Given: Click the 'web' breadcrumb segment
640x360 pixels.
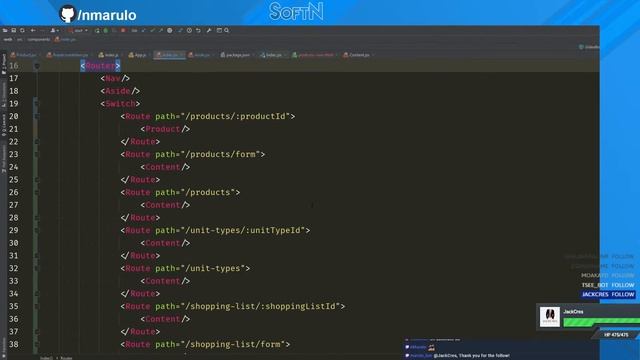Looking at the screenshot, I should tap(8, 40).
